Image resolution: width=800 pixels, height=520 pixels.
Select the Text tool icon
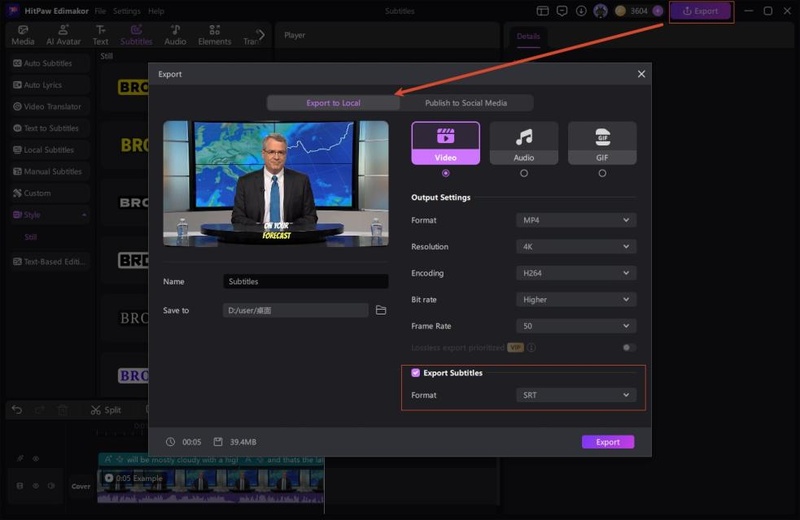101,35
